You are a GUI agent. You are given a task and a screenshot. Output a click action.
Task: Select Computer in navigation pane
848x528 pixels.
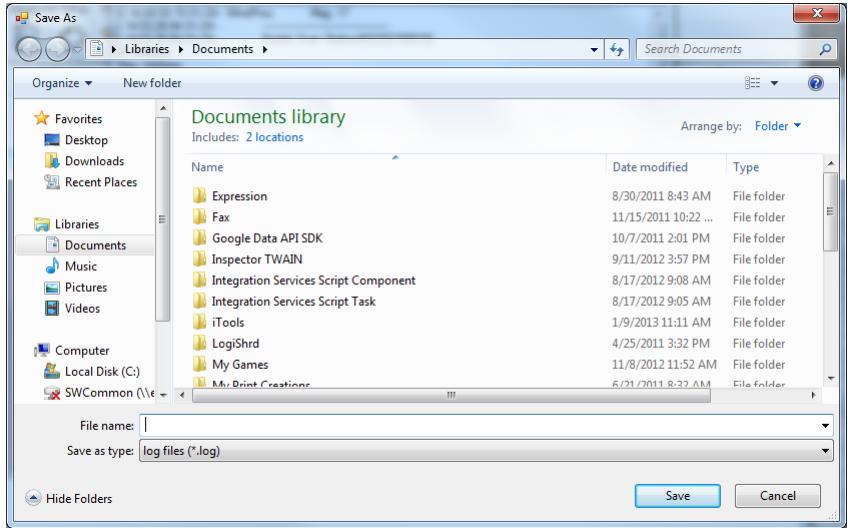pyautogui.click(x=82, y=351)
